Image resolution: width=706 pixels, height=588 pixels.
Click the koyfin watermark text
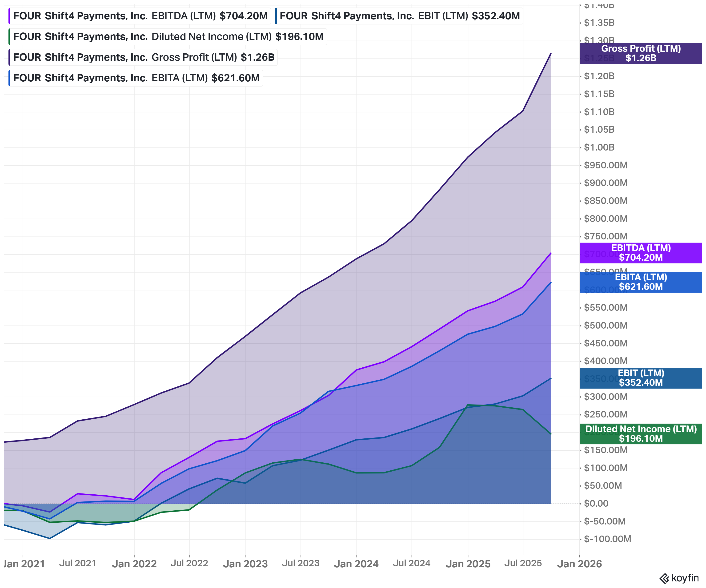685,578
